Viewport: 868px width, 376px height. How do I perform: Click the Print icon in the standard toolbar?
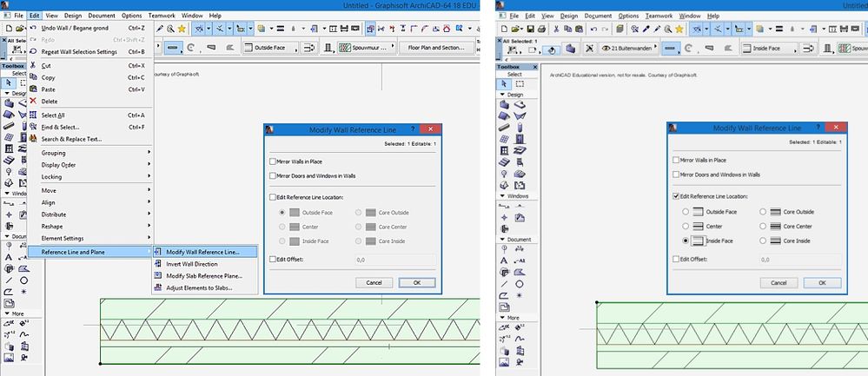click(x=540, y=29)
